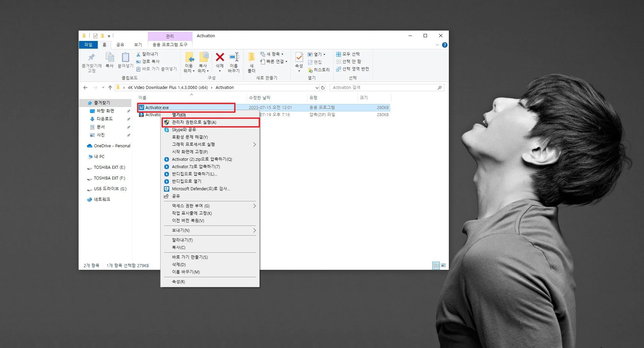Click the Manage (관리) contextual tab

point(170,36)
